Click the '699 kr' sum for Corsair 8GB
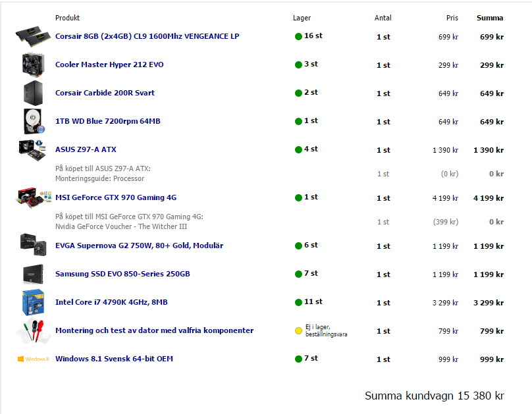532x414 pixels. point(492,37)
